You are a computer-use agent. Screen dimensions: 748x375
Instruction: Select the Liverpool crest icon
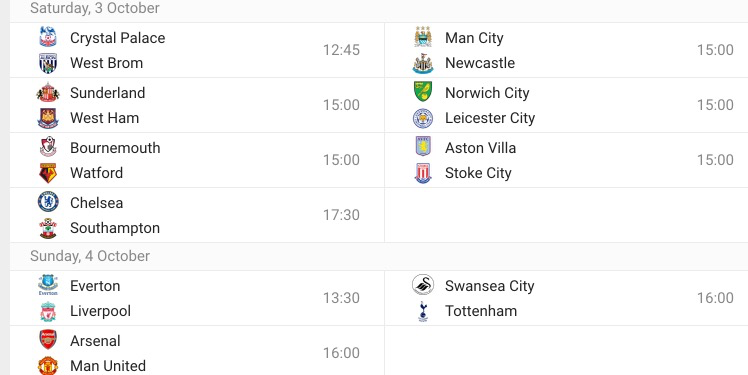(x=48, y=311)
